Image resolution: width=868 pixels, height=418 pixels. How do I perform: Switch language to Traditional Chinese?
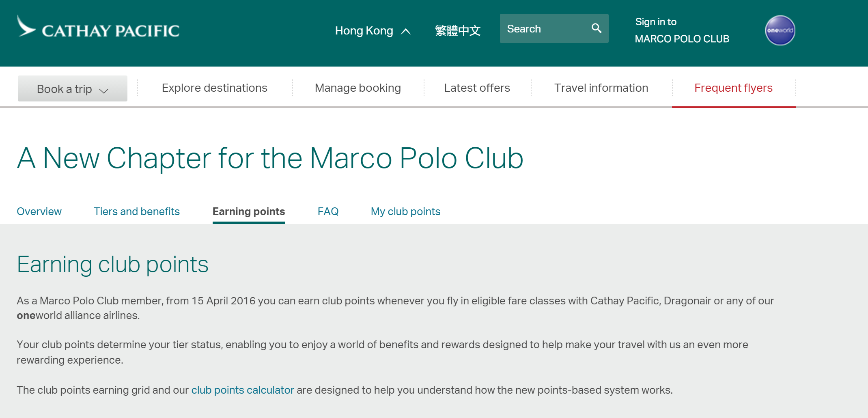coord(458,31)
